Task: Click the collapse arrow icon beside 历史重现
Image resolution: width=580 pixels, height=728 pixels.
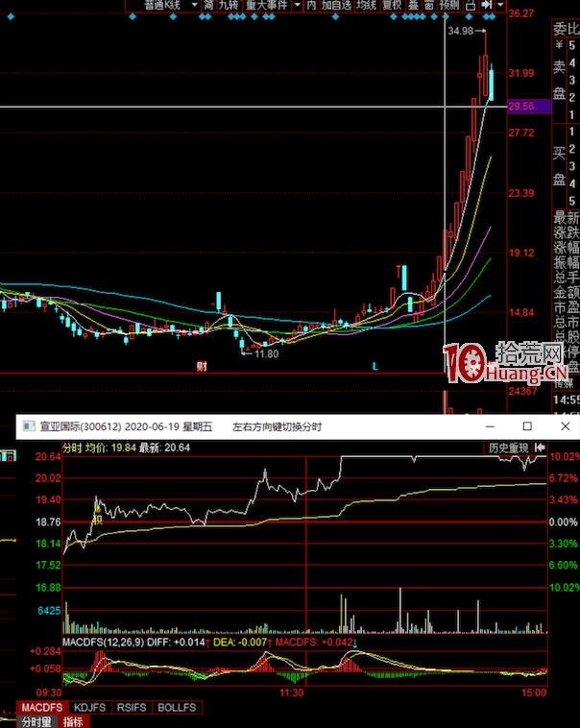Action: [540, 448]
